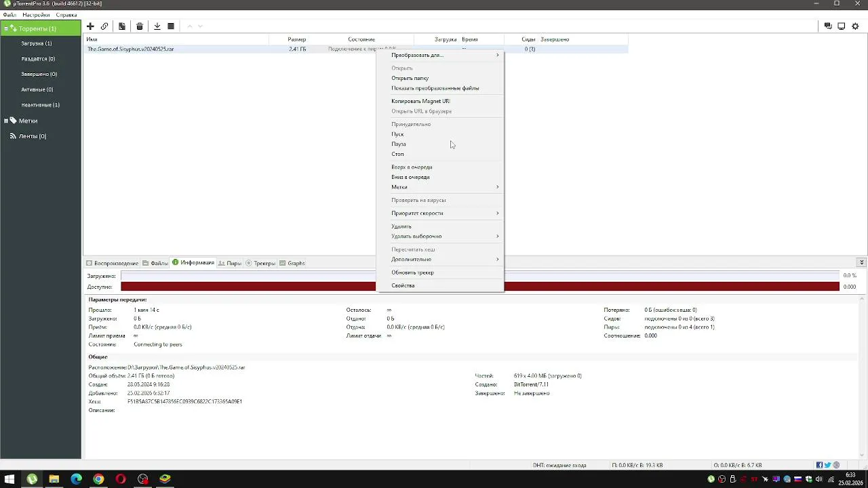Open BlueStacks from the taskbar
The width and height of the screenshot is (868, 488).
165,479
